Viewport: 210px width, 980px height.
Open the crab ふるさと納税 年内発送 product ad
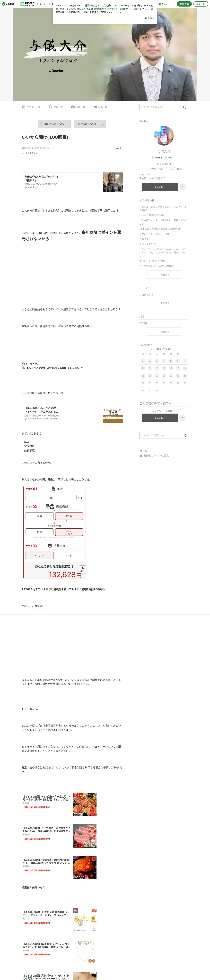[59, 804]
